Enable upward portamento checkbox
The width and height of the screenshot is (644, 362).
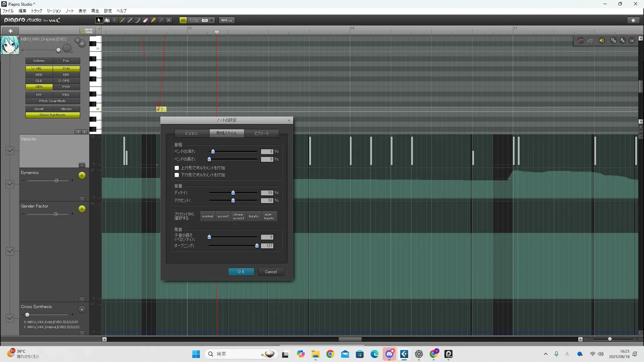[177, 168]
